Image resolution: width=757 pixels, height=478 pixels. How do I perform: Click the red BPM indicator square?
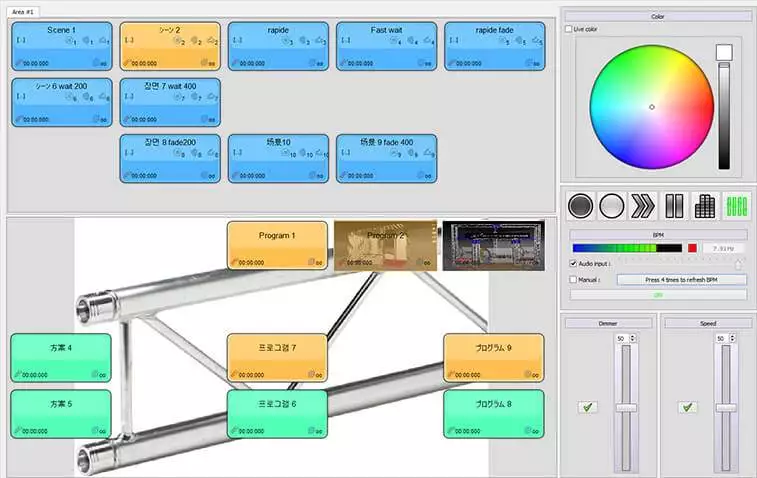tap(692, 248)
